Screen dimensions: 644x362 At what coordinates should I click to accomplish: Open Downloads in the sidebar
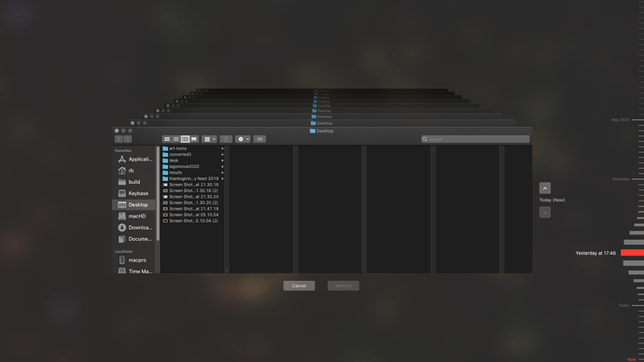(133, 228)
